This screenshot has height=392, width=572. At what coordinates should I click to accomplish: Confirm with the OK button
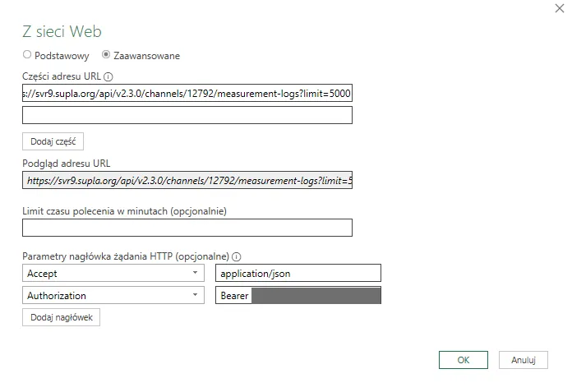tap(464, 360)
